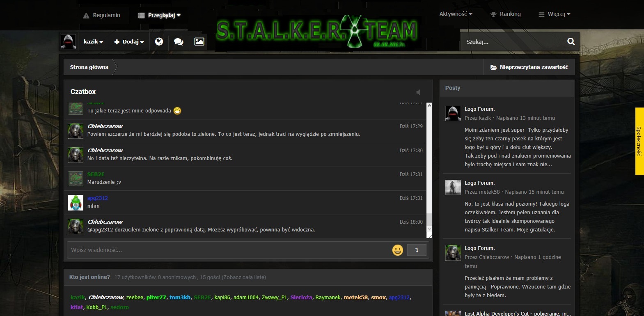Open online user Raymanek's profile
The width and height of the screenshot is (644, 316).
pyautogui.click(x=328, y=297)
